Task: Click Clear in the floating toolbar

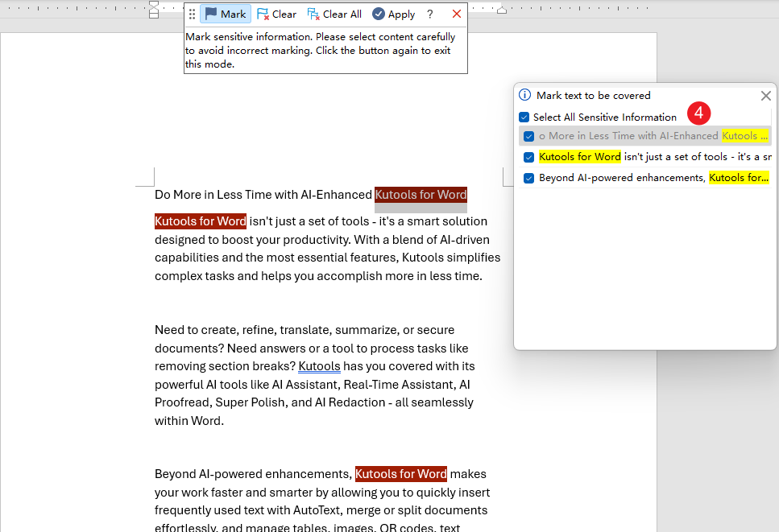Action: coord(277,14)
